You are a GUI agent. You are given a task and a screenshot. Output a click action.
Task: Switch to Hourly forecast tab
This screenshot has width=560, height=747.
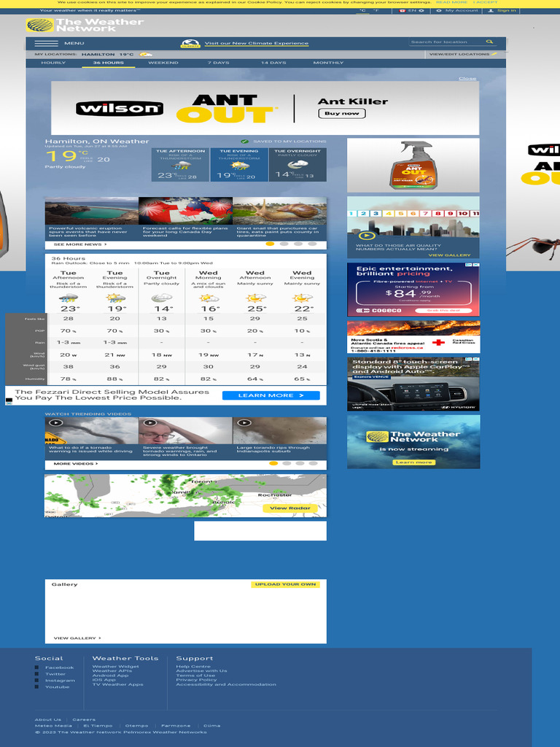point(53,63)
